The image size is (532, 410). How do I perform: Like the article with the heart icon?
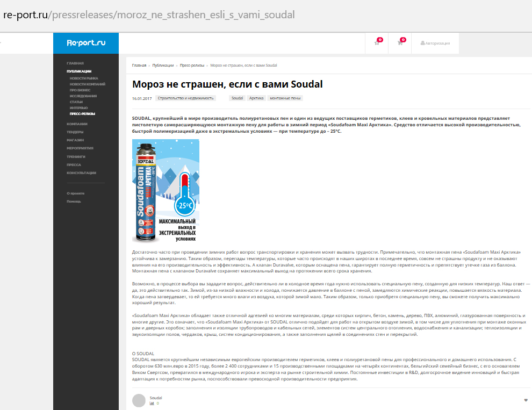[x=526, y=400]
